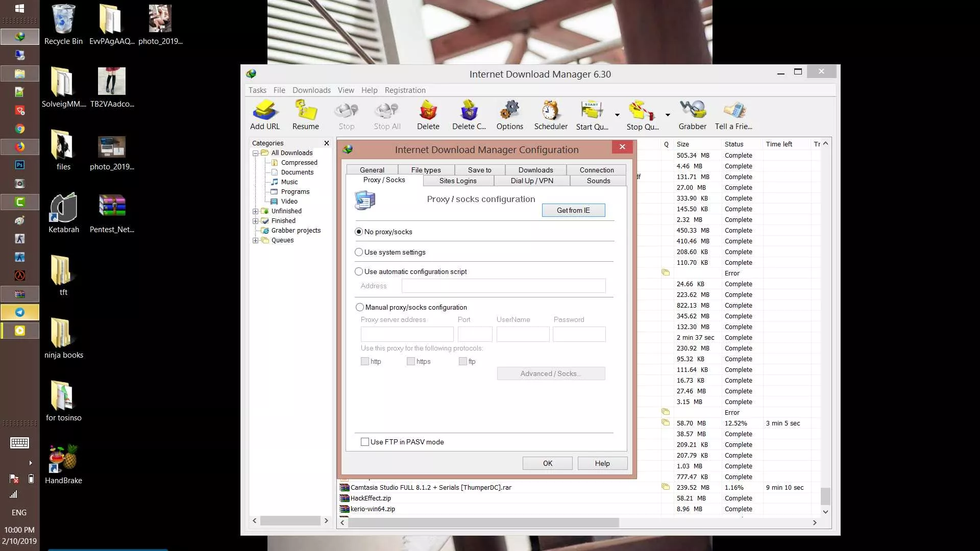This screenshot has width=980, height=551.
Task: Click the Windows Start button
Action: point(20,8)
